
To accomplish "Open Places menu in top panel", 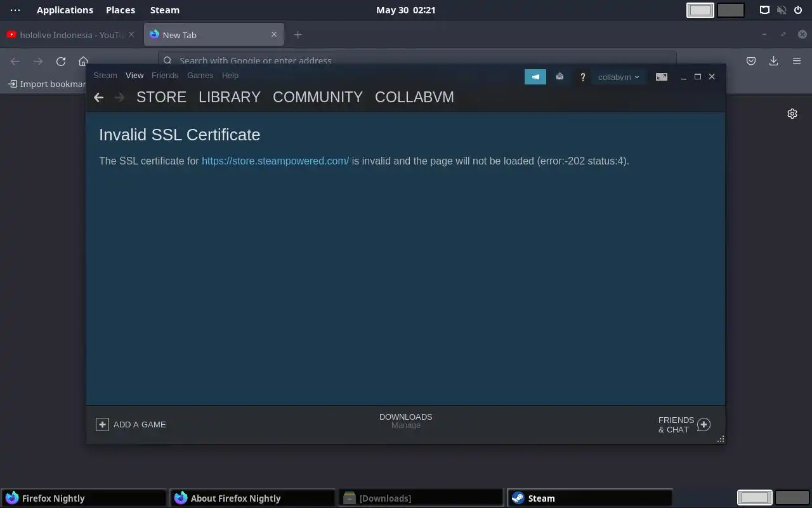I will click(121, 10).
